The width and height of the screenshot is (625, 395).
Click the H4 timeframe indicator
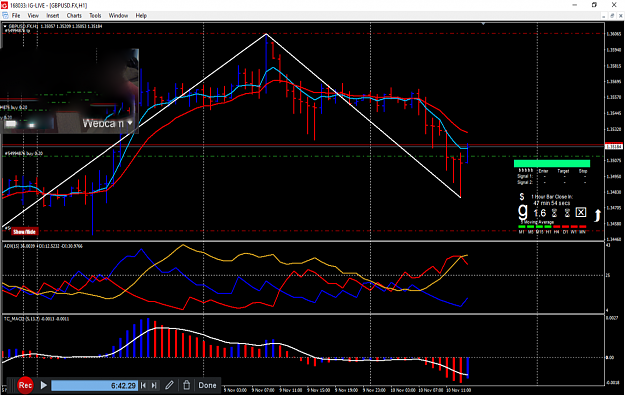click(x=557, y=232)
